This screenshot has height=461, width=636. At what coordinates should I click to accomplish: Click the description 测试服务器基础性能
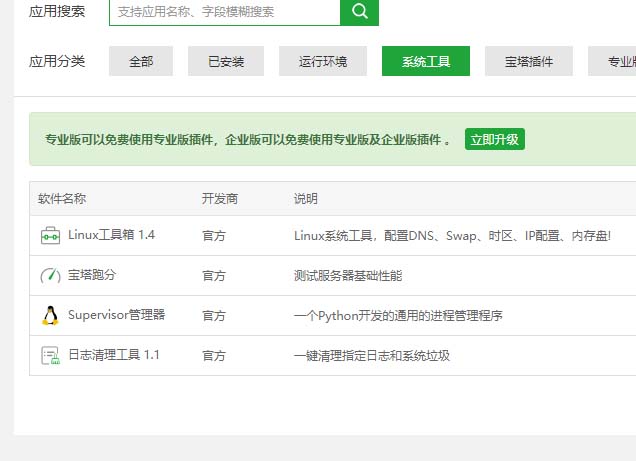[x=348, y=276]
